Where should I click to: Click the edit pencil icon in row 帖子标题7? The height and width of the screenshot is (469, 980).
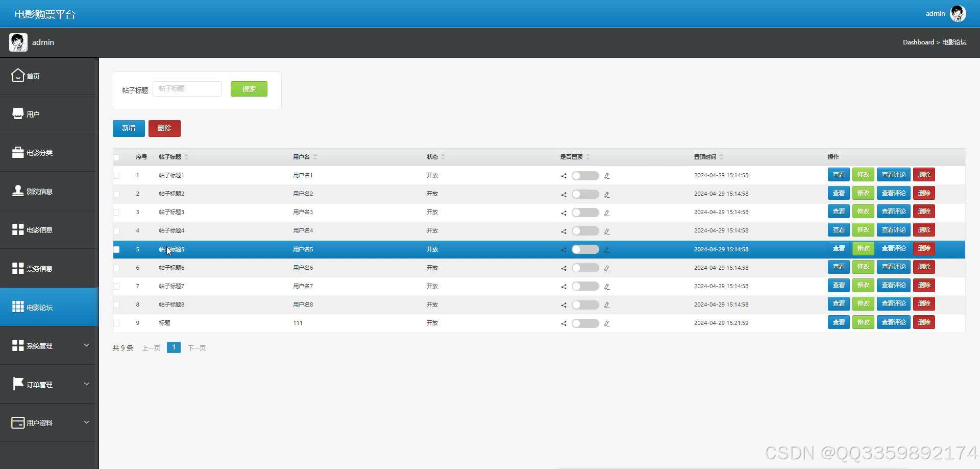click(607, 287)
